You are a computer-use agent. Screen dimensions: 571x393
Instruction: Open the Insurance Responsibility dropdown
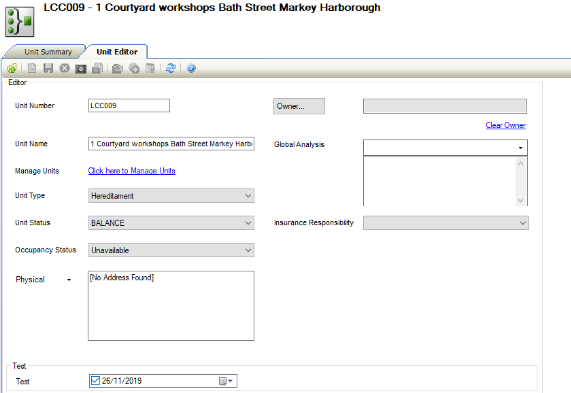coord(446,223)
